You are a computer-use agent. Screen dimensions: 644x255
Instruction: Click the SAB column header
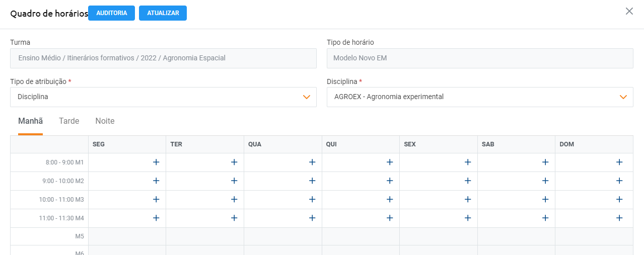[516, 144]
